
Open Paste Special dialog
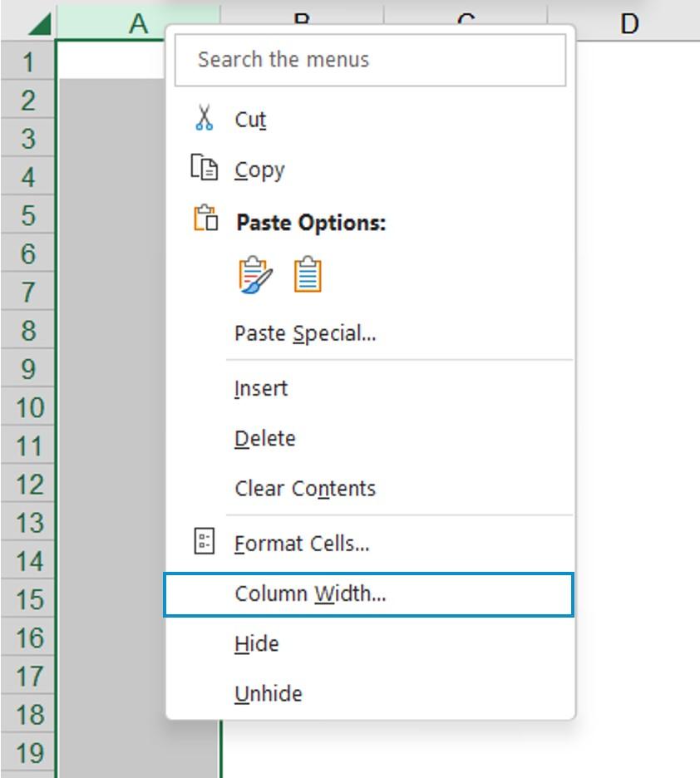click(x=370, y=333)
